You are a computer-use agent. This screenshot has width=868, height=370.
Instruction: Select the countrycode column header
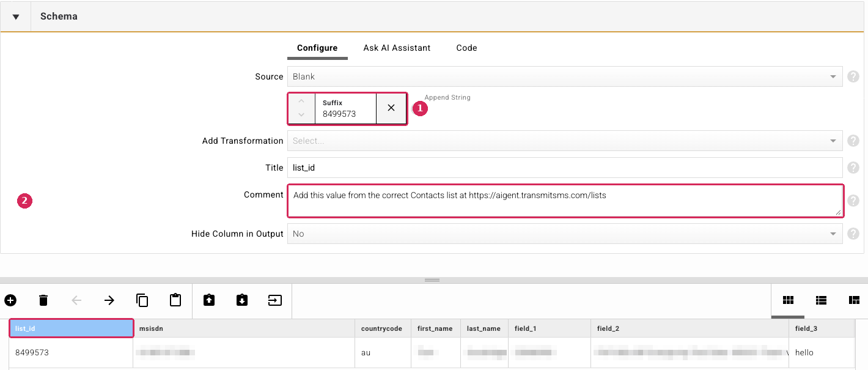pos(381,328)
